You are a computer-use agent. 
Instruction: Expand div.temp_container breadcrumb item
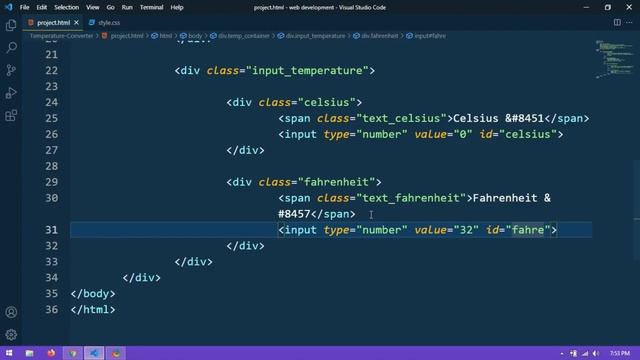(244, 36)
